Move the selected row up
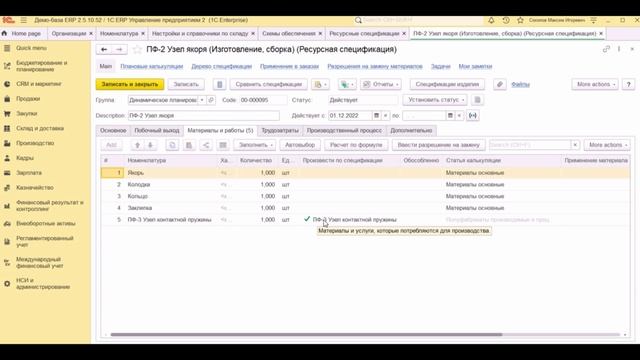640x360 pixels. point(138,145)
